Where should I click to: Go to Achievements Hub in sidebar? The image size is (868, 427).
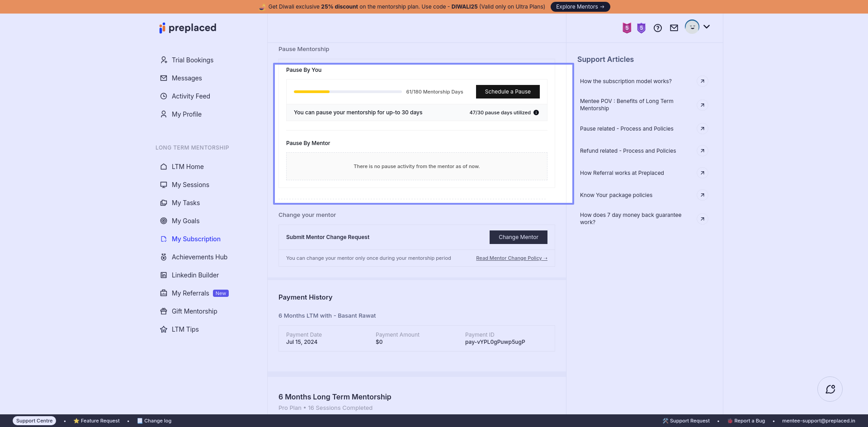click(199, 257)
